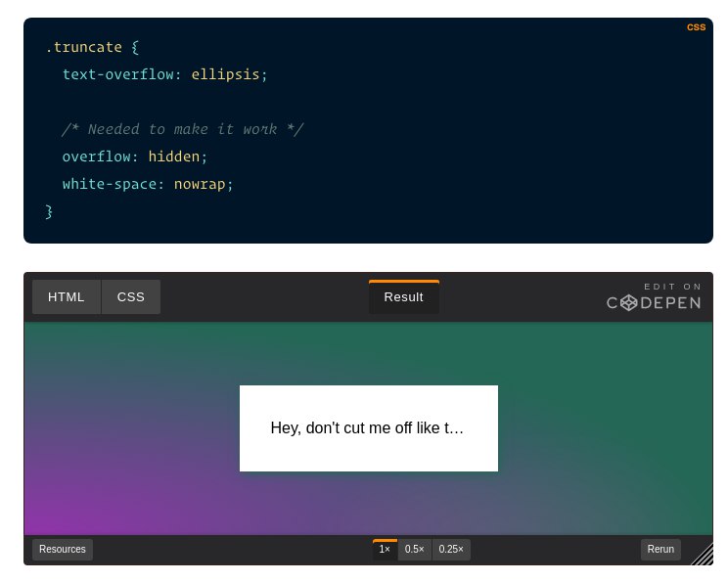Screen dimensions: 728x582
Task: Set preview zoom to 1×
Action: point(385,550)
